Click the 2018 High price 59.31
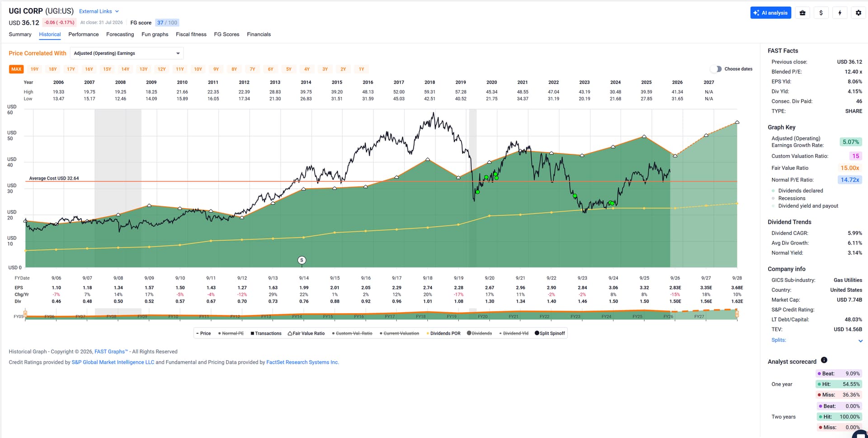The image size is (868, 438). point(429,92)
